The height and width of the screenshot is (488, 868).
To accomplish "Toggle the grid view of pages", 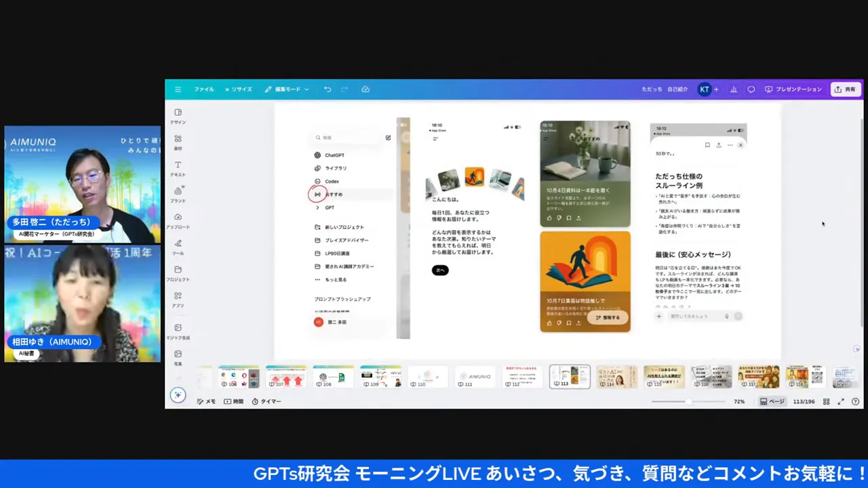I will click(x=826, y=401).
